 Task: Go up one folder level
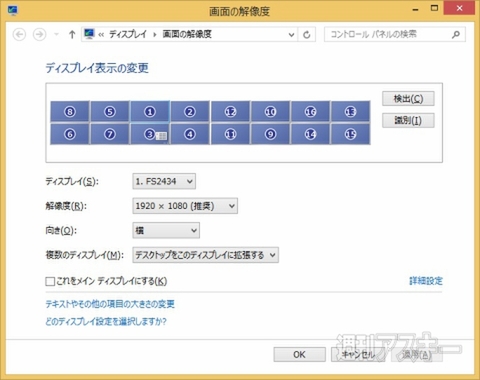(x=72, y=34)
